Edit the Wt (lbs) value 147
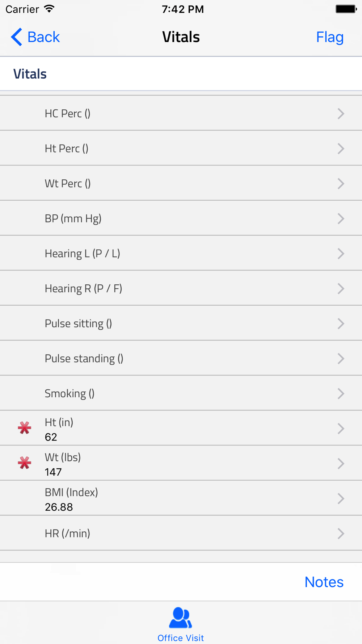The height and width of the screenshot is (644, 362). click(53, 472)
